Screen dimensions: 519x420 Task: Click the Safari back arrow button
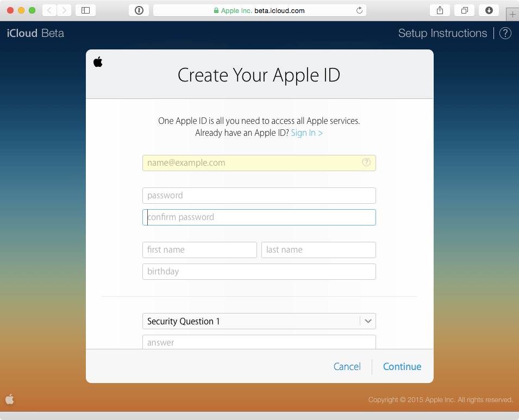[x=49, y=10]
